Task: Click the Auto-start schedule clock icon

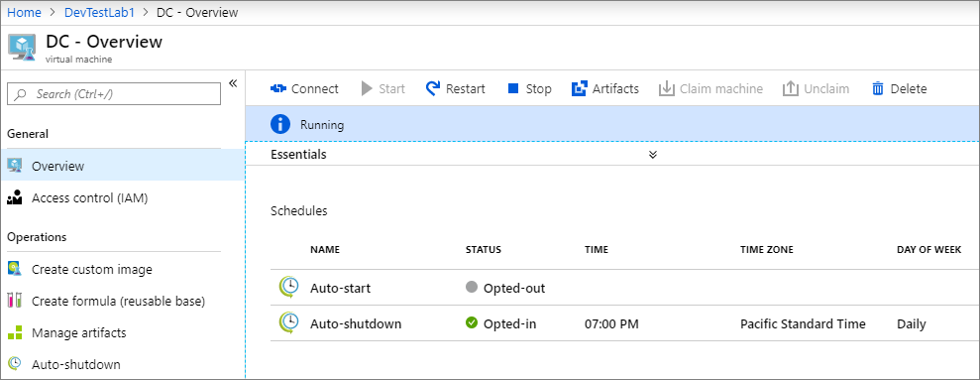Action: tap(288, 288)
